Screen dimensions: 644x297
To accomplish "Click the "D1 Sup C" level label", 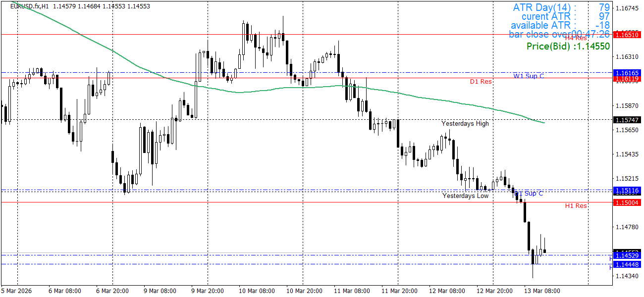I will [529, 193].
